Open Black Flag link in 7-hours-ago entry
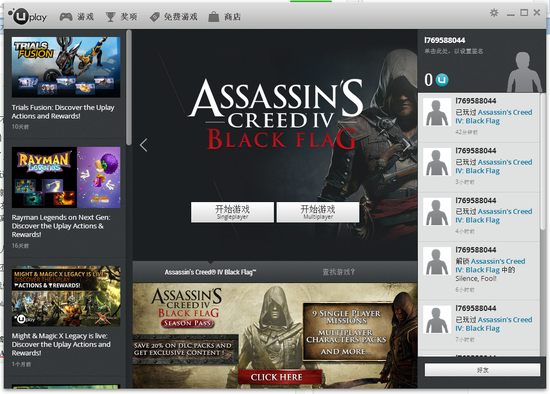Viewport: 550px width, 394px height. [x=494, y=324]
